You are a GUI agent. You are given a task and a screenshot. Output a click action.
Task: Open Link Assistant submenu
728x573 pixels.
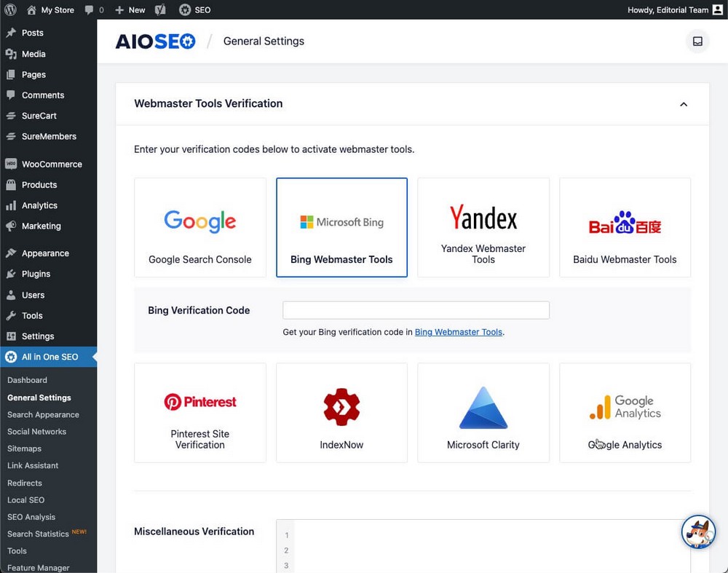(33, 466)
